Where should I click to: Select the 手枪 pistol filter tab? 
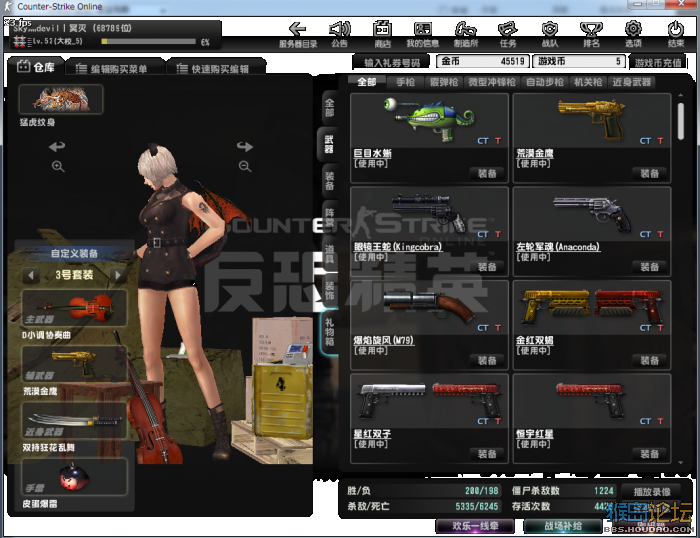click(405, 82)
